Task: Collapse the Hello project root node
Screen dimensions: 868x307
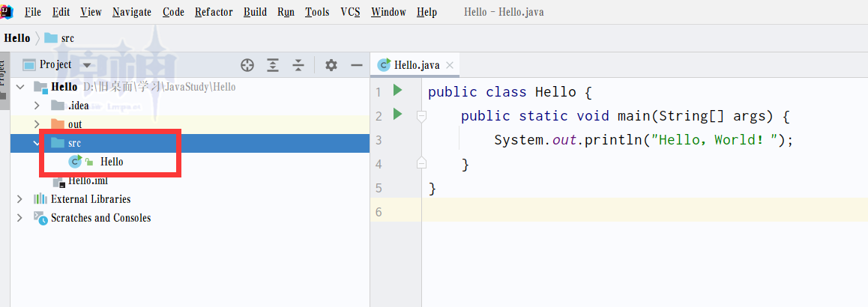Action: pos(21,87)
